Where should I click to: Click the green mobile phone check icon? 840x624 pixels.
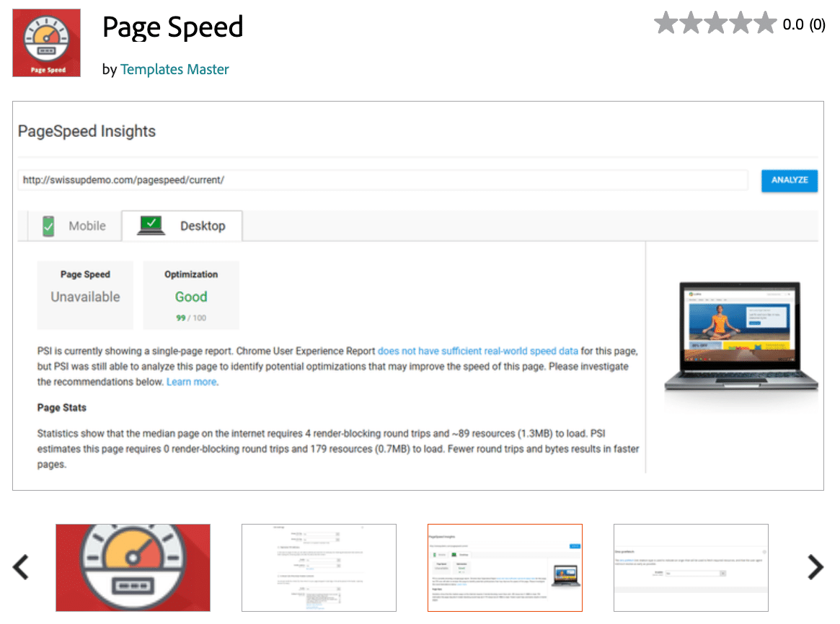pyautogui.click(x=48, y=226)
